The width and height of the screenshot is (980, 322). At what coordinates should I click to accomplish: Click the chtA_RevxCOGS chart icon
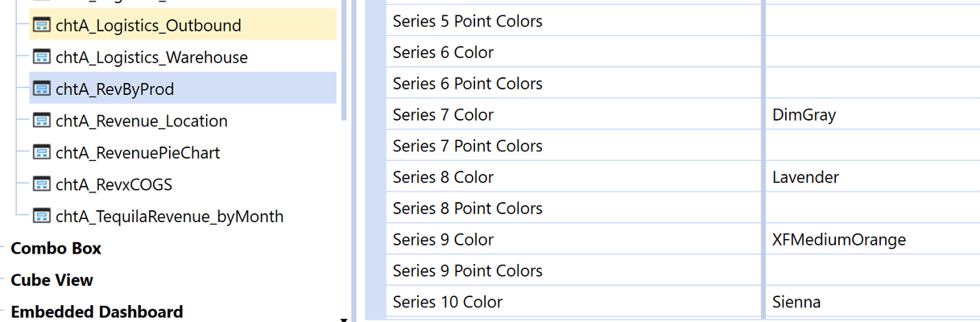[x=42, y=184]
